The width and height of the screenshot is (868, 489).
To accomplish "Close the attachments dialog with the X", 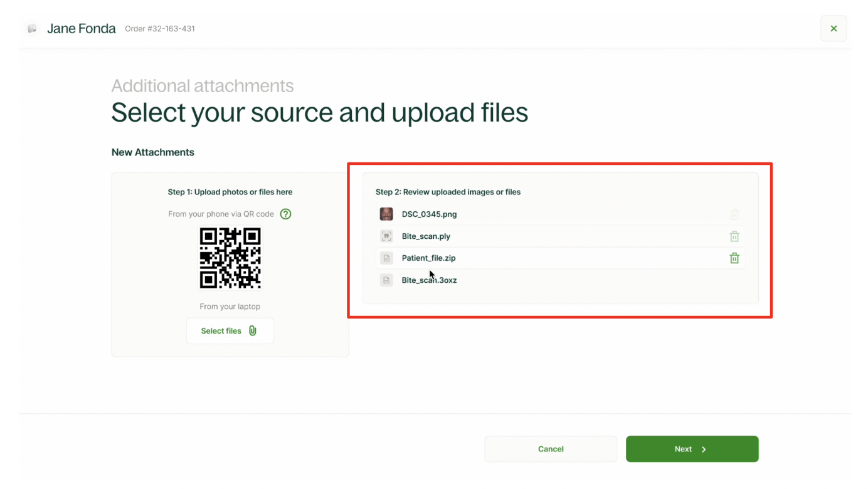I will pos(834,29).
